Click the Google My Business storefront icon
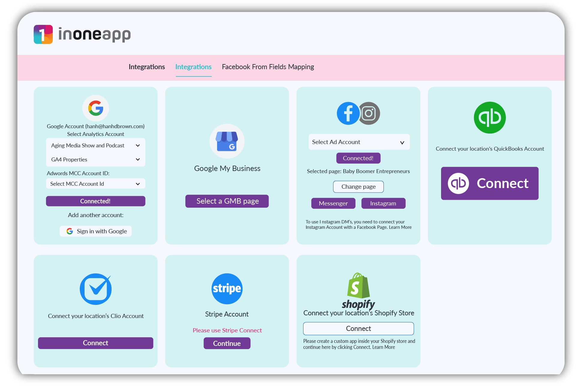The width and height of the screenshot is (582, 392). 227,141
